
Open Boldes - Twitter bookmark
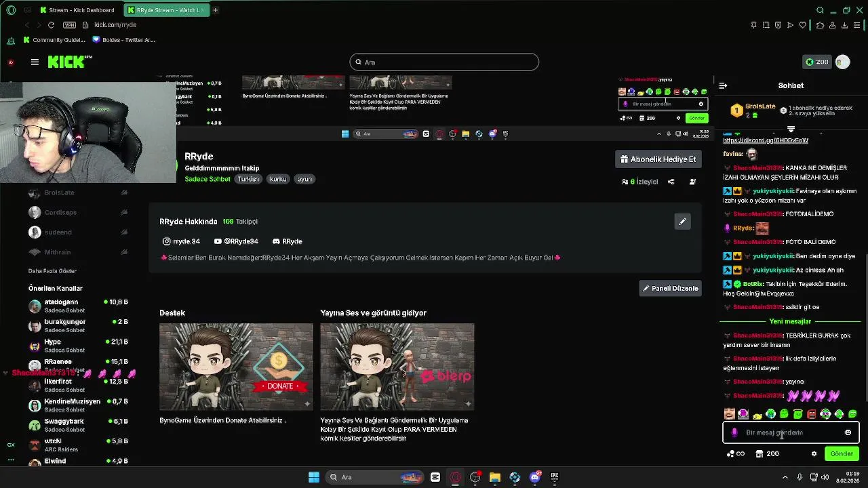click(x=124, y=40)
